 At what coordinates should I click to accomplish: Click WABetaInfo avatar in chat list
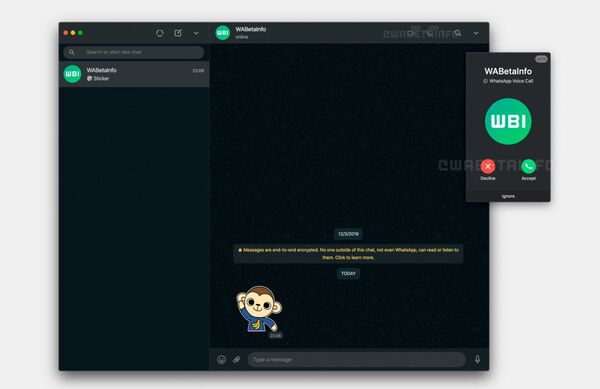coord(72,74)
